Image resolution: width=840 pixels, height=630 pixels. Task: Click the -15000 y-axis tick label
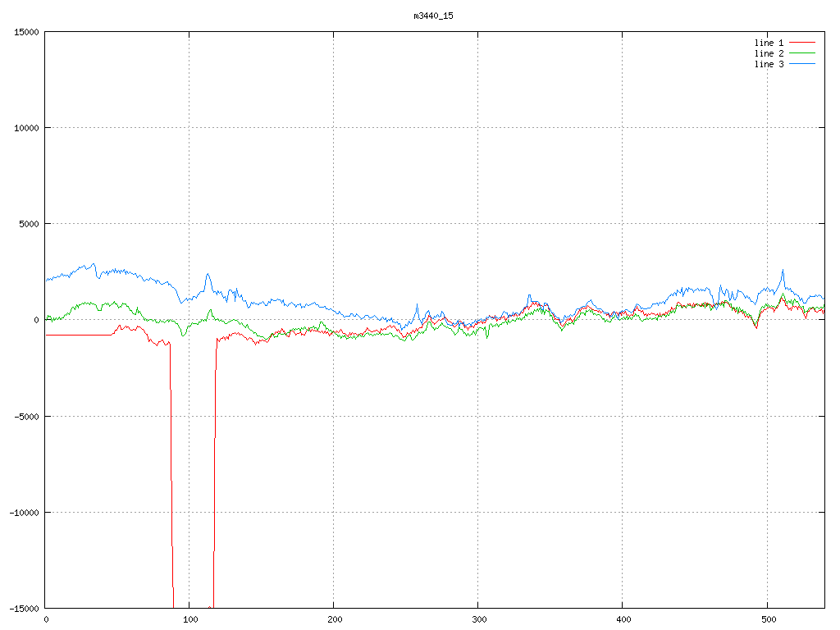pos(23,608)
